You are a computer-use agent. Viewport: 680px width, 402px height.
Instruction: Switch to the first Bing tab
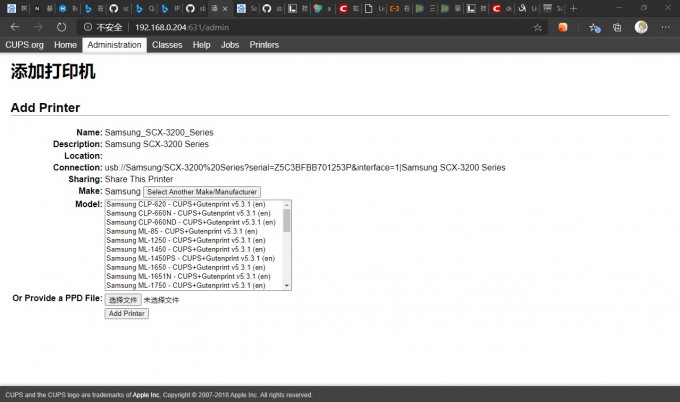point(88,8)
